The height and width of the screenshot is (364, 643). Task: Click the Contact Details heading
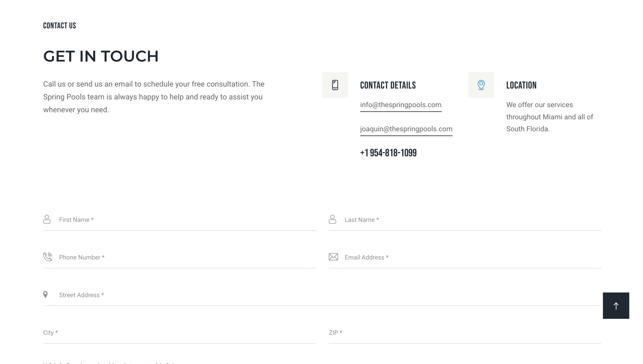(388, 85)
